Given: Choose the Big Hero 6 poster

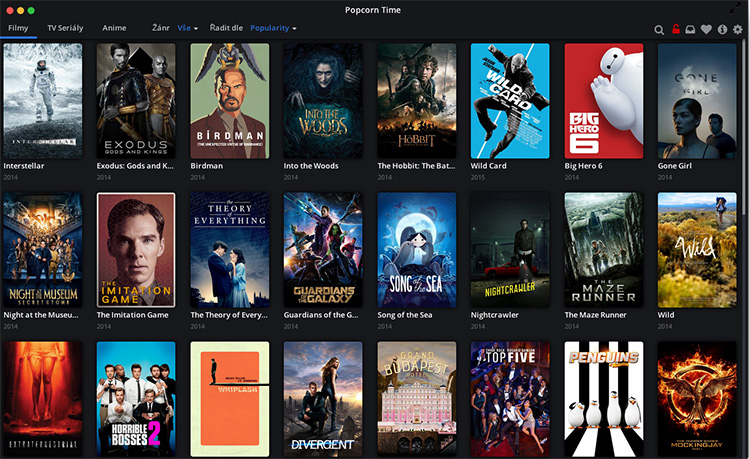Looking at the screenshot, I should tap(604, 100).
